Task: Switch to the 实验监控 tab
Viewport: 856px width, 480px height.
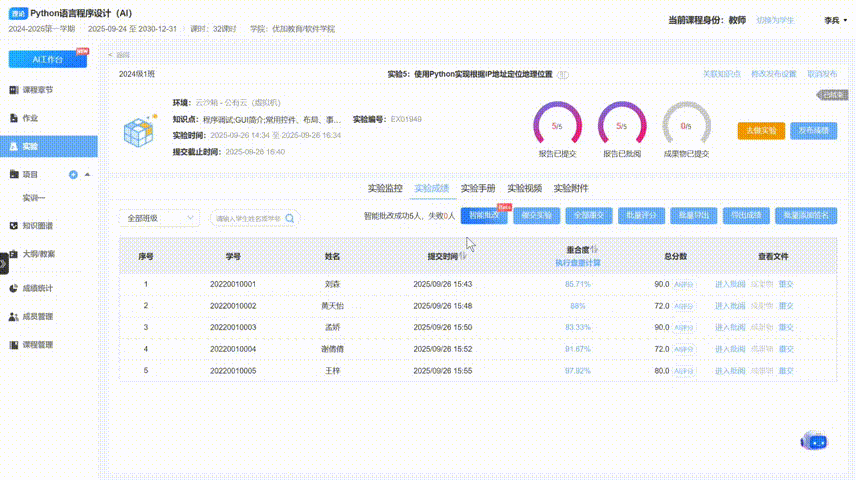Action: (385, 188)
